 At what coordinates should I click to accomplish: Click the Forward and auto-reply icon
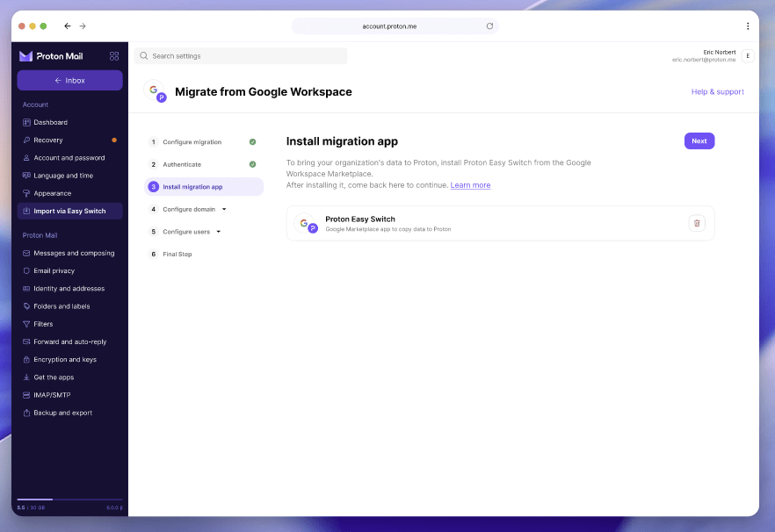[x=26, y=342]
